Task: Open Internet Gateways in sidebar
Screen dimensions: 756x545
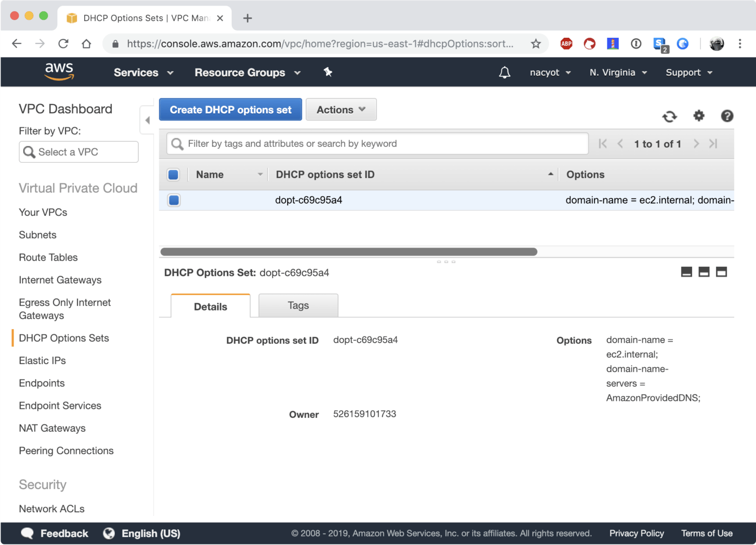Action: [x=60, y=280]
